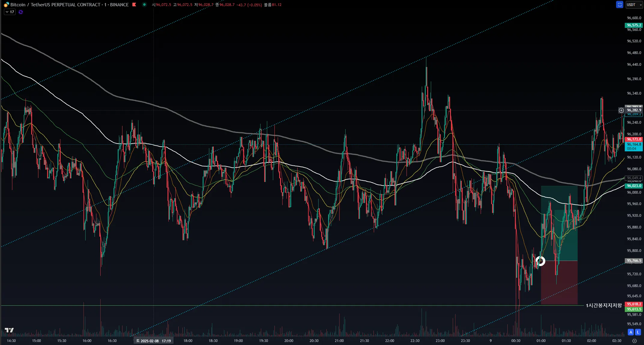Click the TradingView logo at bottom left
The image size is (644, 345).
click(x=9, y=330)
